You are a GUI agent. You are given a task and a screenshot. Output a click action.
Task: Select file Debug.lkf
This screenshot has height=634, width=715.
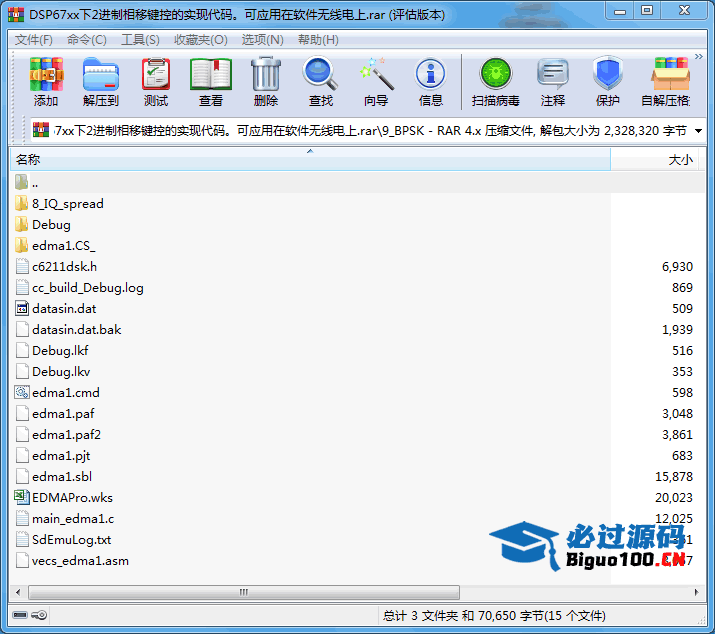(52, 350)
